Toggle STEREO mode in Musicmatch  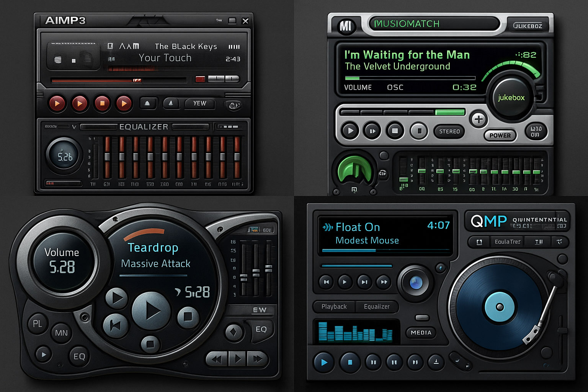pyautogui.click(x=449, y=131)
